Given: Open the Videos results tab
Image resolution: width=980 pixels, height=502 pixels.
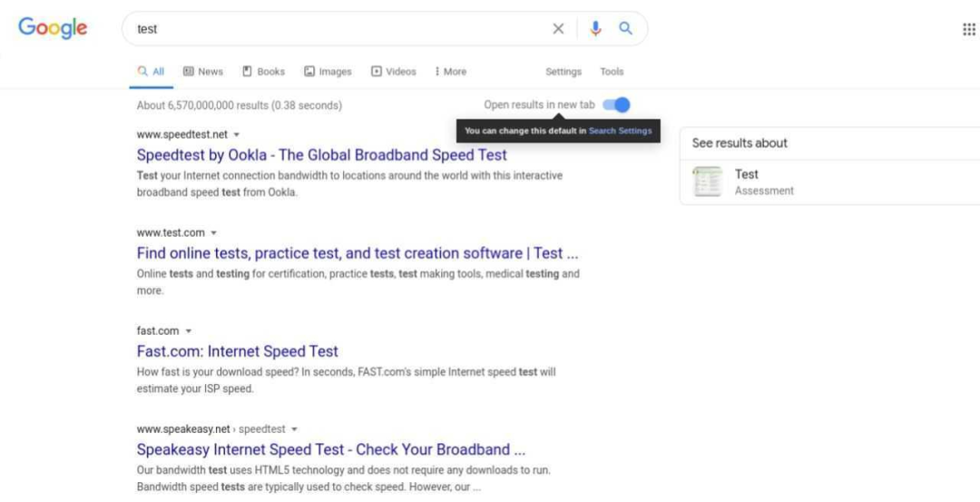Looking at the screenshot, I should pyautogui.click(x=394, y=72).
